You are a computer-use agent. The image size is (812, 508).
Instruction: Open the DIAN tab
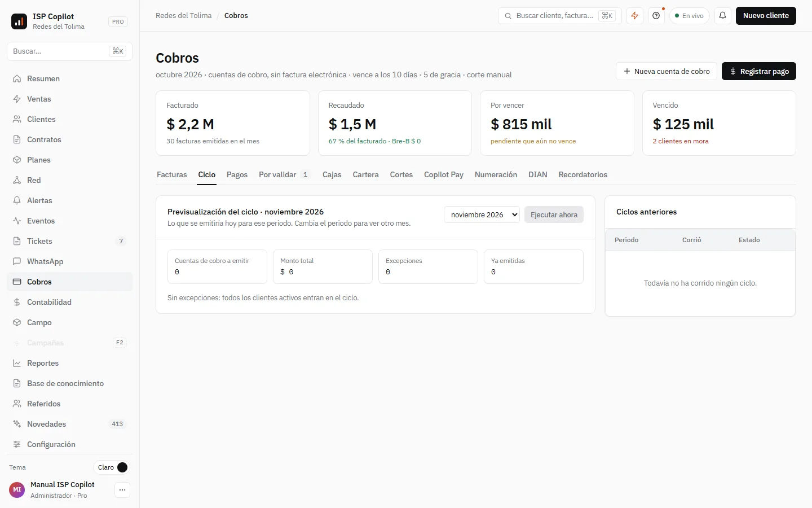pos(538,174)
